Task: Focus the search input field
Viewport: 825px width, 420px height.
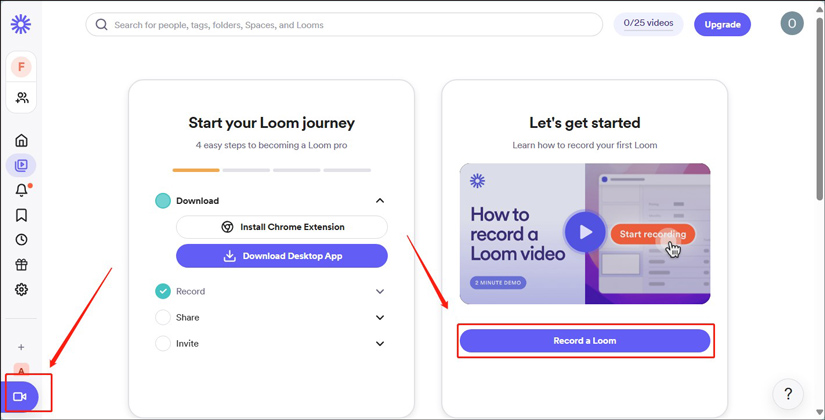Action: pyautogui.click(x=344, y=25)
